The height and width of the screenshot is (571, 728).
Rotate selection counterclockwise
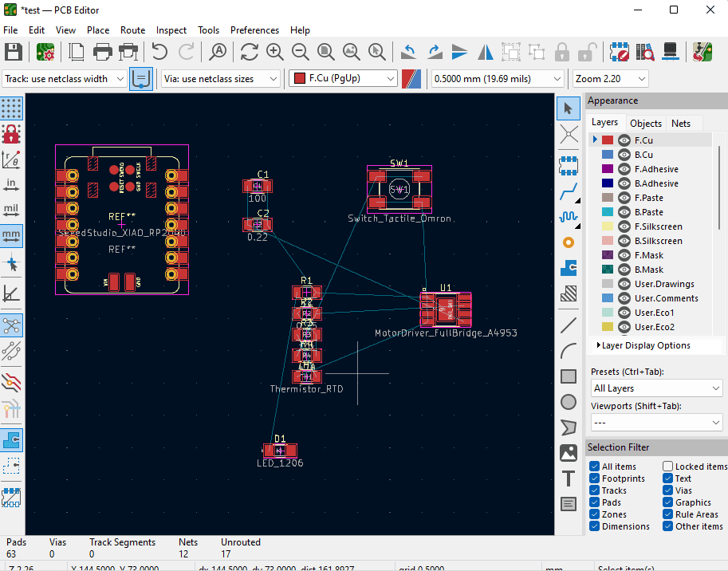408,52
